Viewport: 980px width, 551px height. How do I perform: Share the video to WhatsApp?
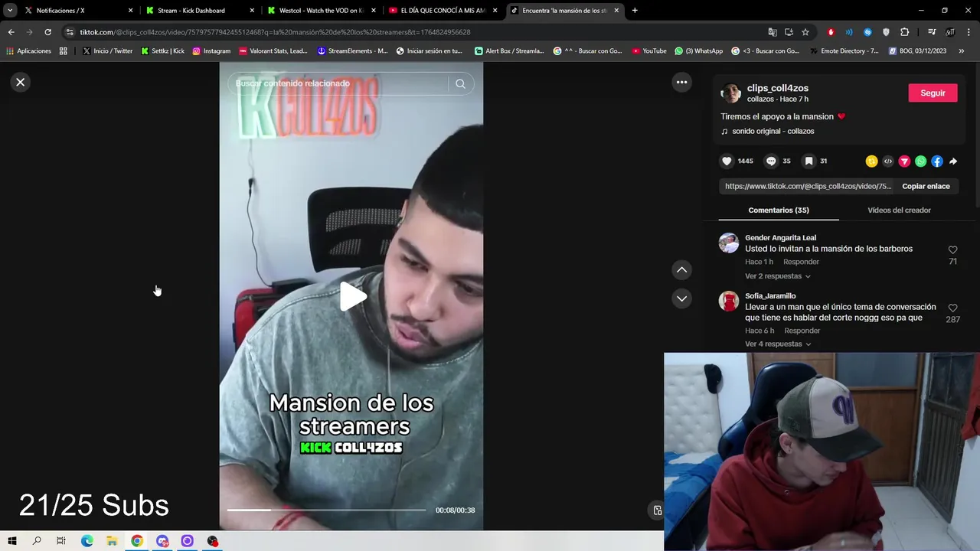pos(921,161)
